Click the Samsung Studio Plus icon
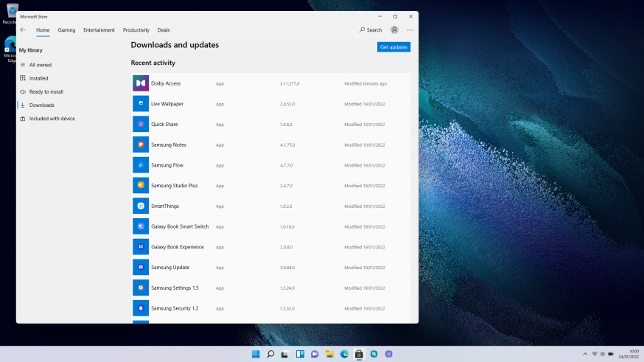 pos(141,186)
